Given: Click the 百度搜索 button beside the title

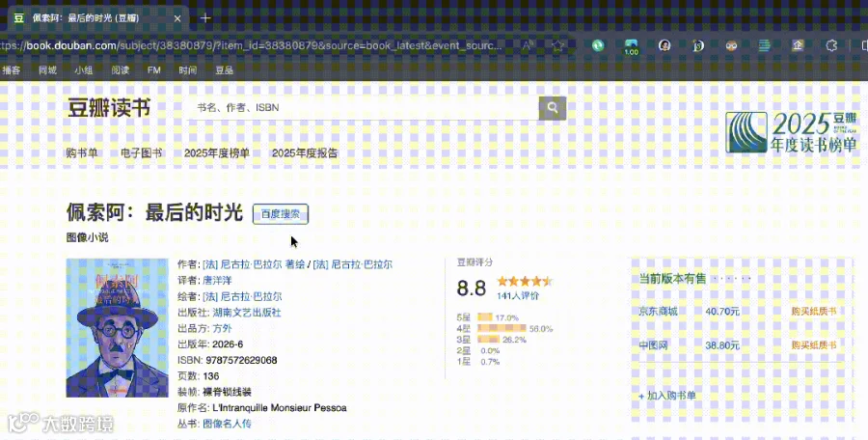Looking at the screenshot, I should [x=280, y=214].
